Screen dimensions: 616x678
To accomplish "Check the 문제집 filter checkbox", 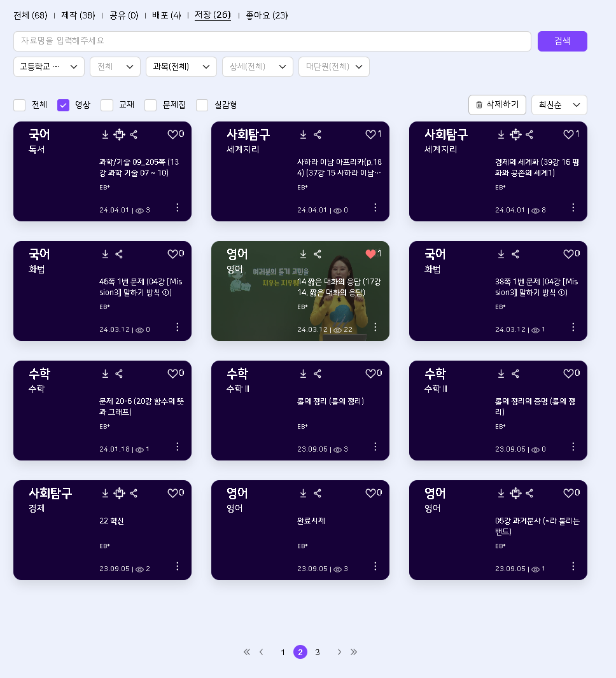I will [151, 105].
